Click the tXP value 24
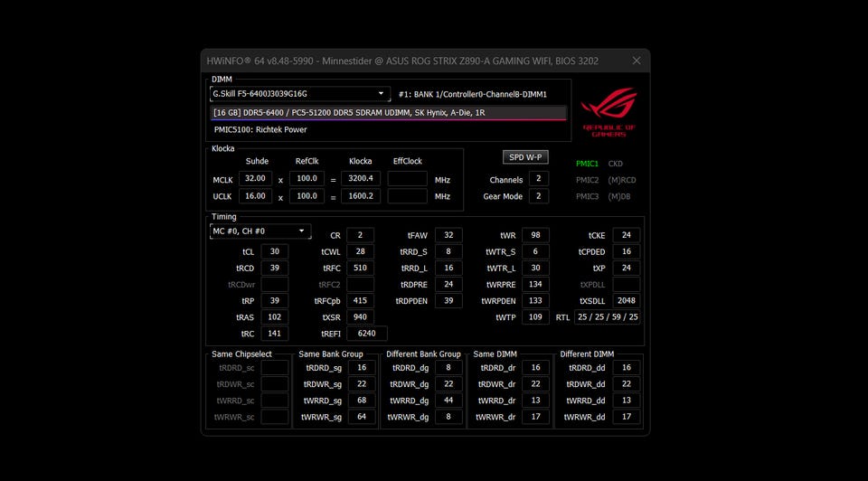The height and width of the screenshot is (481, 868). [x=626, y=268]
